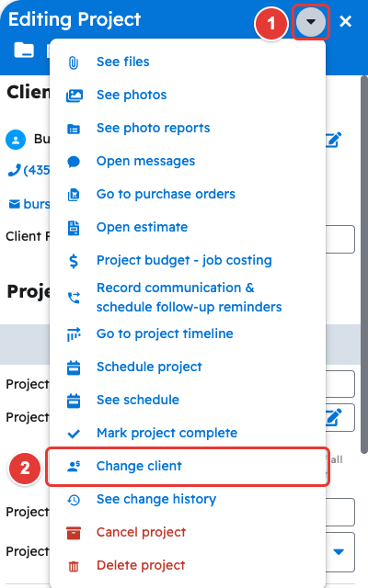368x588 pixels.
Task: Click the edit pencil icon beside Project field
Action: tap(333, 417)
